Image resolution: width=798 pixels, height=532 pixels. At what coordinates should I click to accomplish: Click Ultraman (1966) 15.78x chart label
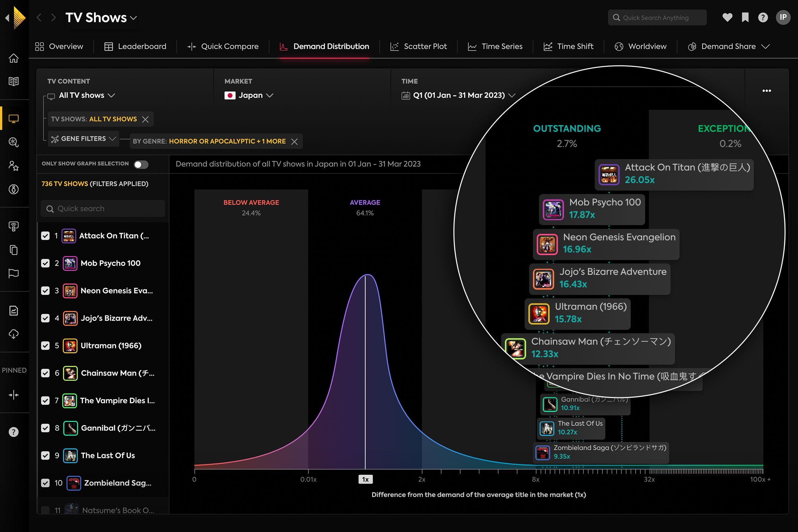point(578,314)
